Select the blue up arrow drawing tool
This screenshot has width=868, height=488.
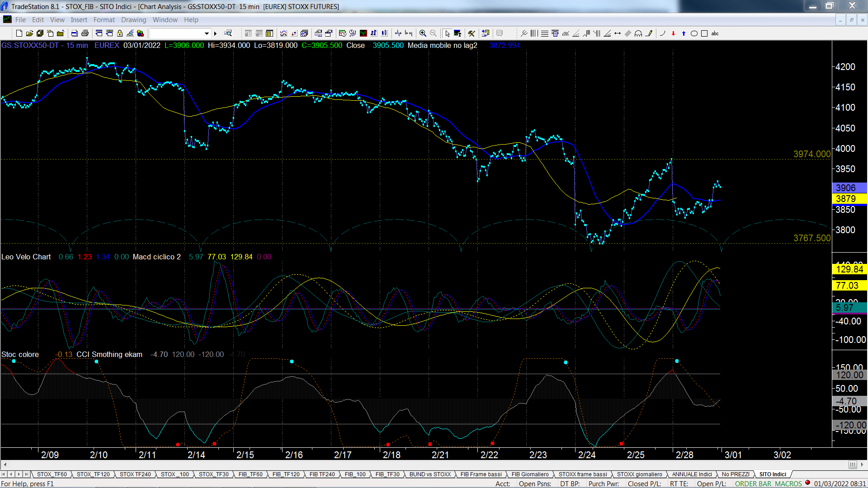[x=684, y=33]
